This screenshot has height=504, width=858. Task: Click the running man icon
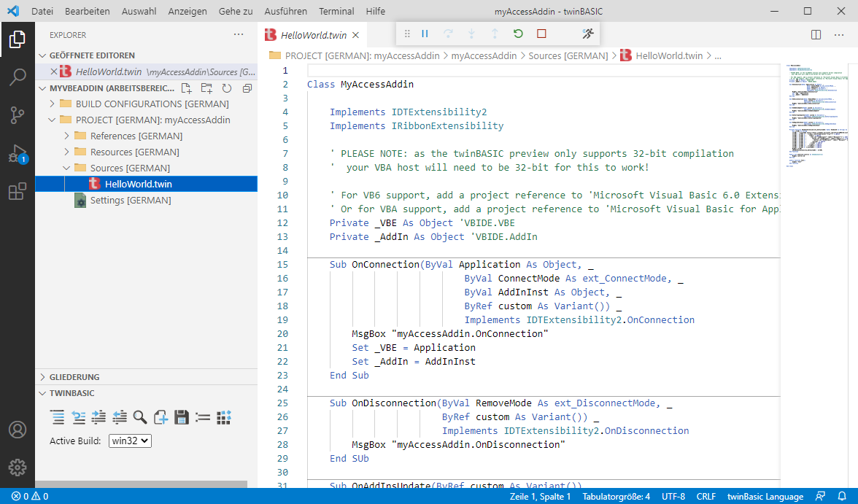coord(588,34)
